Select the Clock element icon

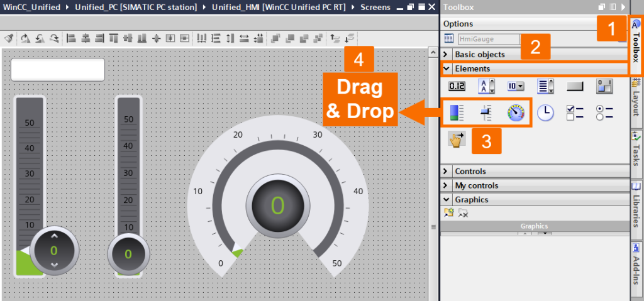click(x=545, y=112)
